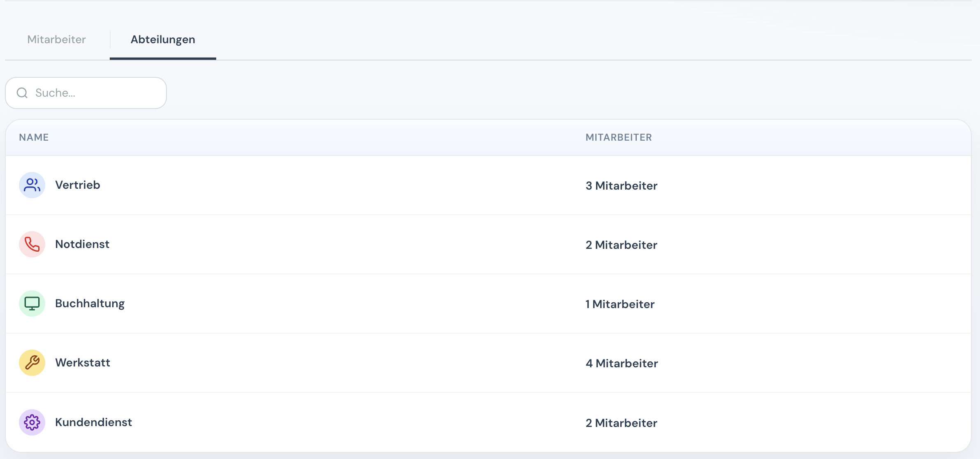The height and width of the screenshot is (459, 980).
Task: Click Werkstatt's 4 Mitarbeiter count
Action: 622,364
